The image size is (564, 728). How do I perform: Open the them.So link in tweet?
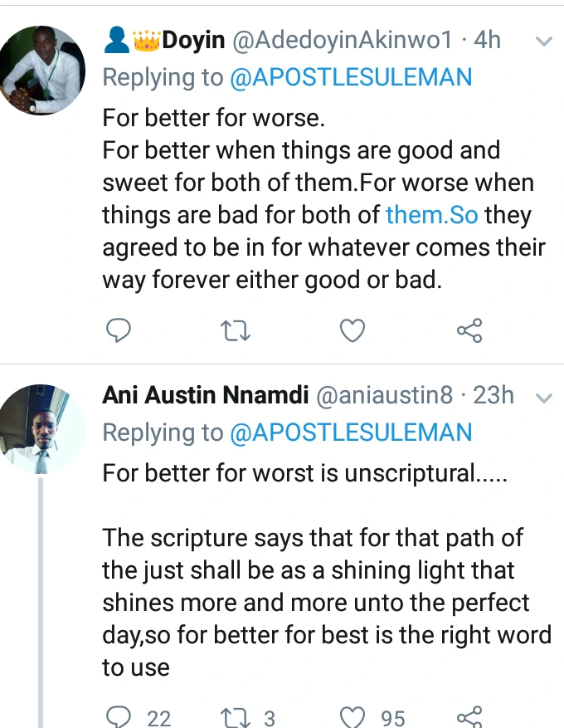pos(431,215)
